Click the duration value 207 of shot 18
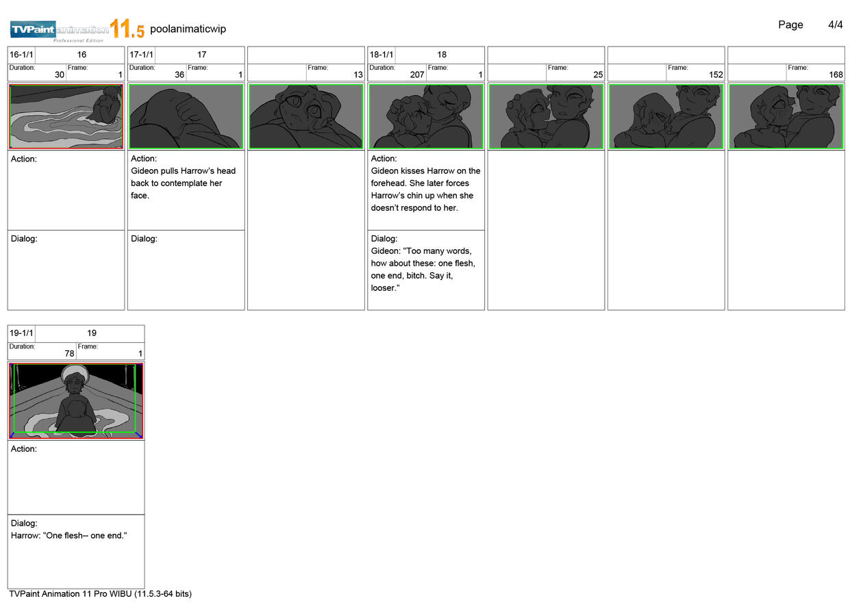Screen dimensions: 863x616 coord(417,75)
